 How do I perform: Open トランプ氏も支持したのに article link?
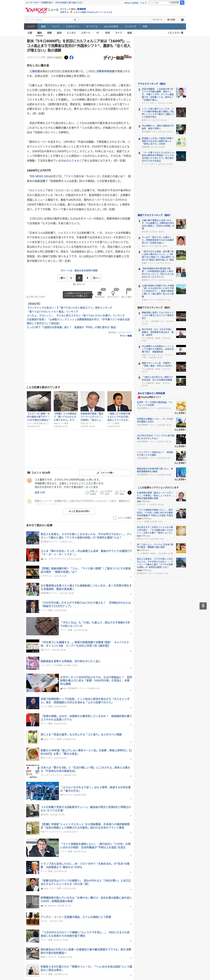click(x=85, y=866)
